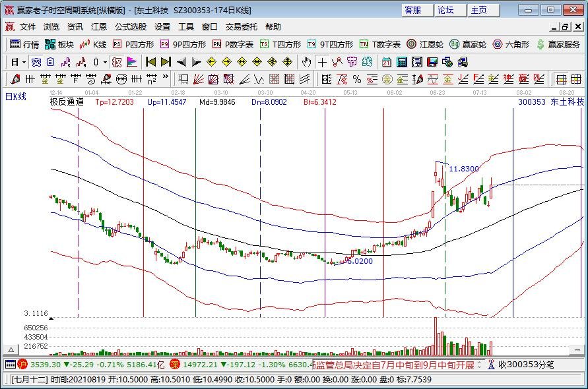
Task: Open the 9T四方形 tool
Action: 331,45
